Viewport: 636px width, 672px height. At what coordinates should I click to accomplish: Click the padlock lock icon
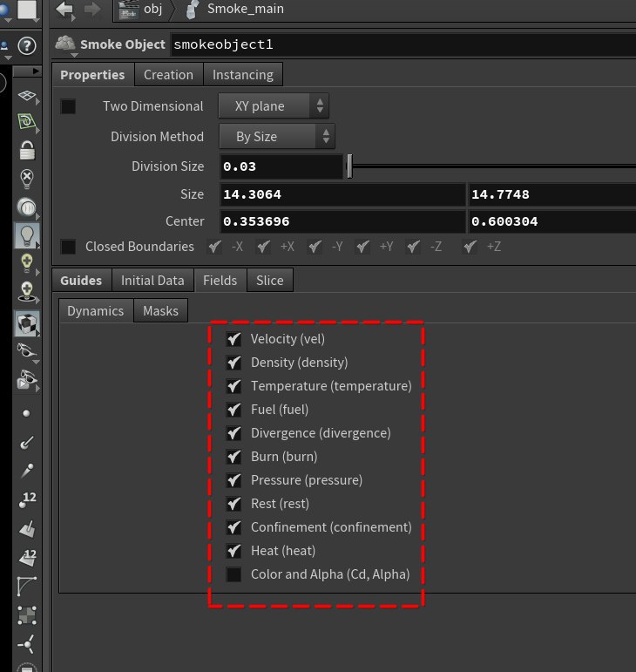pyautogui.click(x=27, y=150)
